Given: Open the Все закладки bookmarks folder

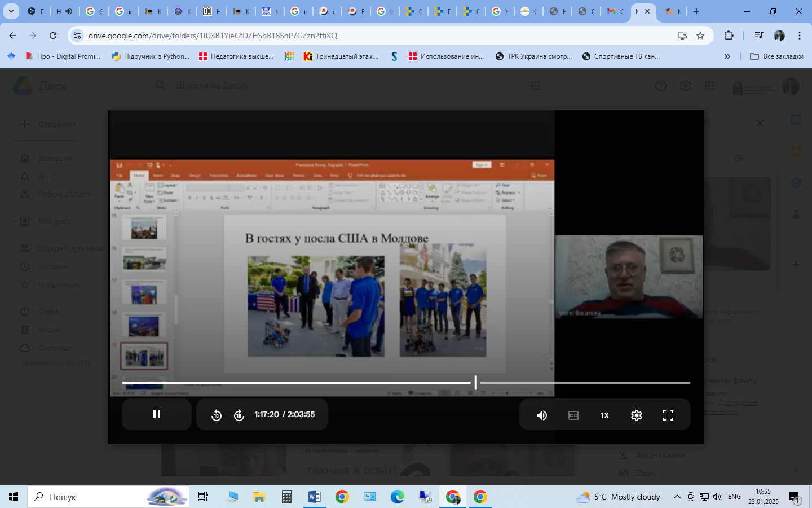Looking at the screenshot, I should 776,56.
